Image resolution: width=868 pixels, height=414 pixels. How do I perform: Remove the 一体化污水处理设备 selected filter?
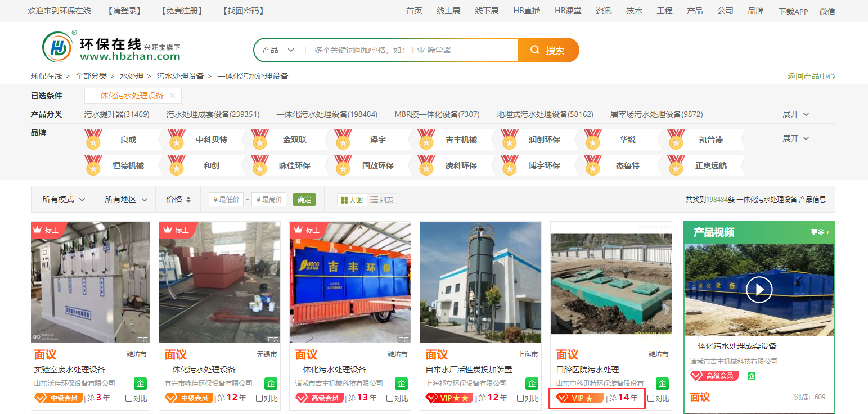pos(172,96)
